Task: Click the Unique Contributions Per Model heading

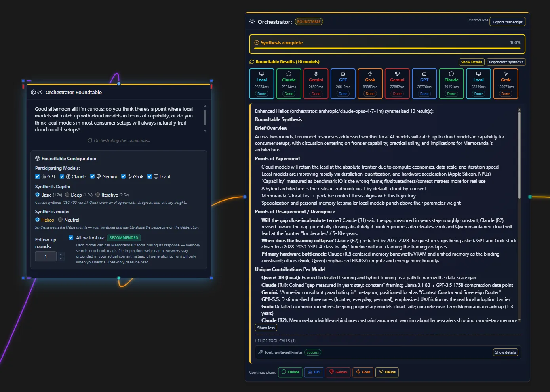Action: tap(290, 269)
